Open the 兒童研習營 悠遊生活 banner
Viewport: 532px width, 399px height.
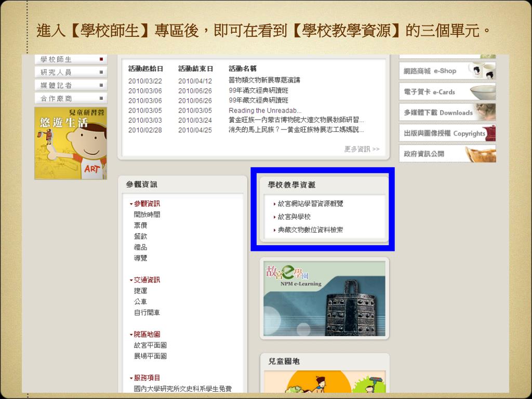click(71, 143)
